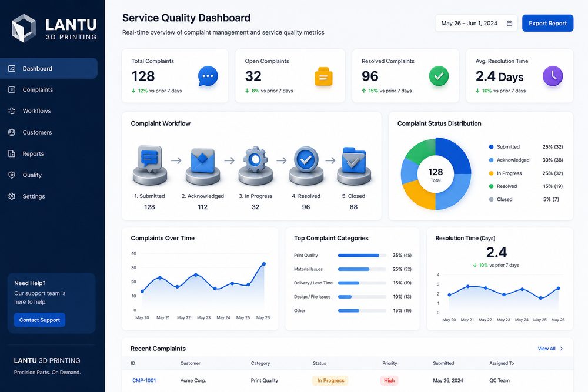
Task: Click the 'Print Quality' cell in CMP-1001 row
Action: pos(265,380)
